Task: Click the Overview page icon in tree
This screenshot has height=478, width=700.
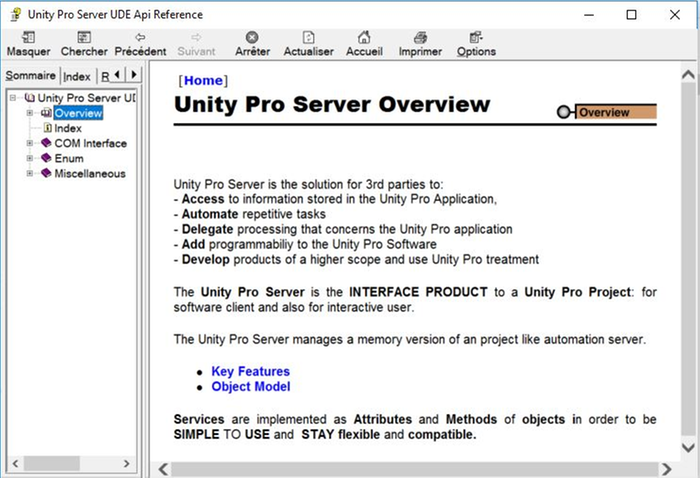Action: coord(46,112)
